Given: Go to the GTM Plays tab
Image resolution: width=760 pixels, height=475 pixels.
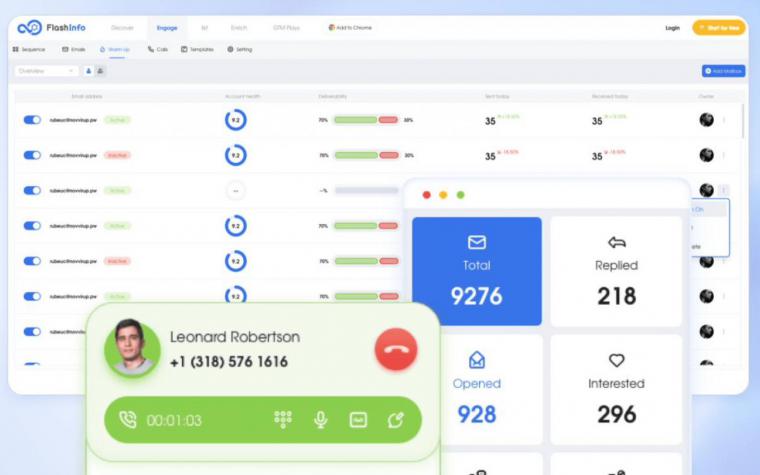Looking at the screenshot, I should pos(286,28).
